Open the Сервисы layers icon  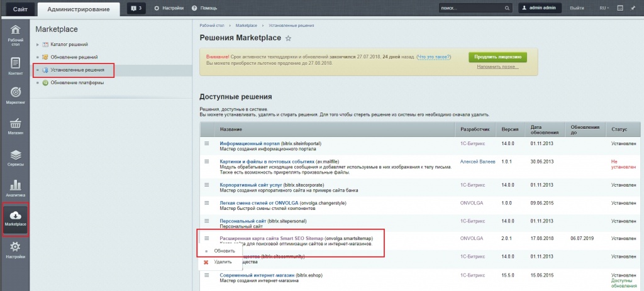pos(16,158)
